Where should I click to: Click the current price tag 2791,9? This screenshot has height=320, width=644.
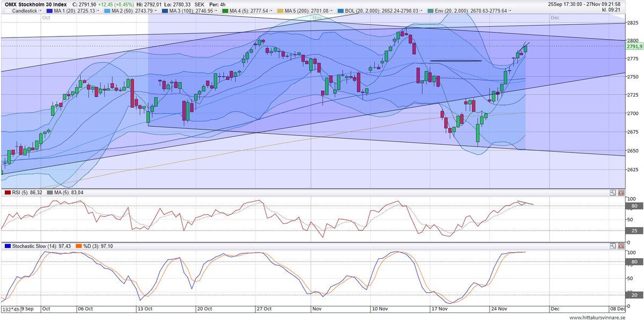click(x=634, y=46)
